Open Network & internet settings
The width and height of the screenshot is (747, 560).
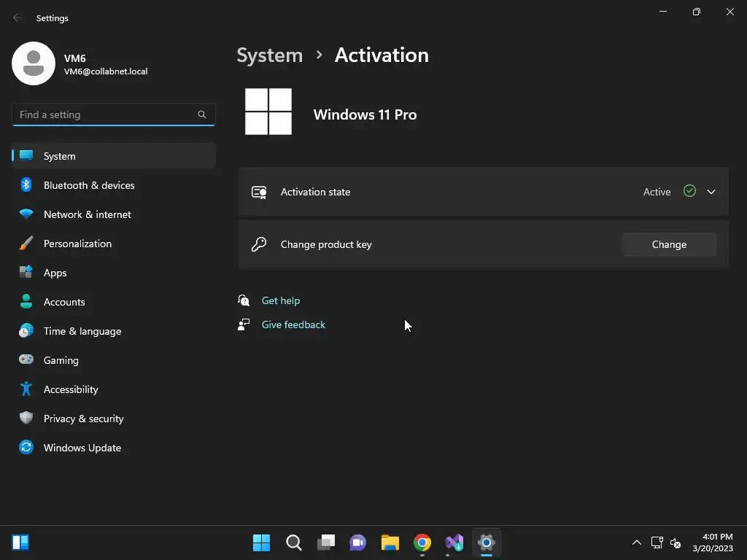(x=113, y=214)
